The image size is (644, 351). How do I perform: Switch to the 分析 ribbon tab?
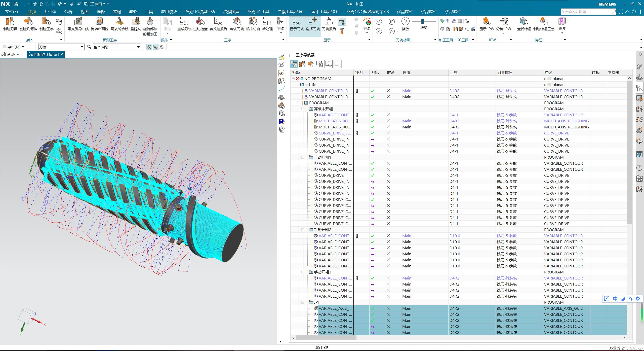point(68,12)
